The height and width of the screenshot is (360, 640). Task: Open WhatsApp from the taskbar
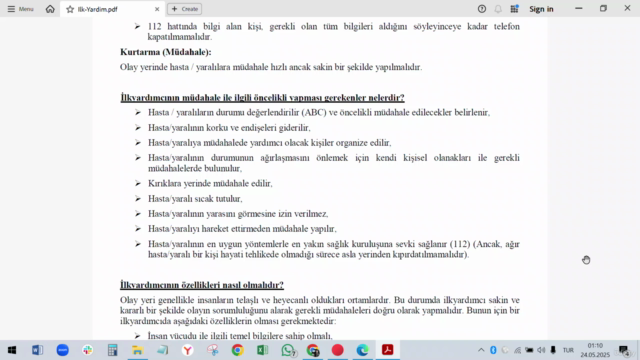point(288,350)
